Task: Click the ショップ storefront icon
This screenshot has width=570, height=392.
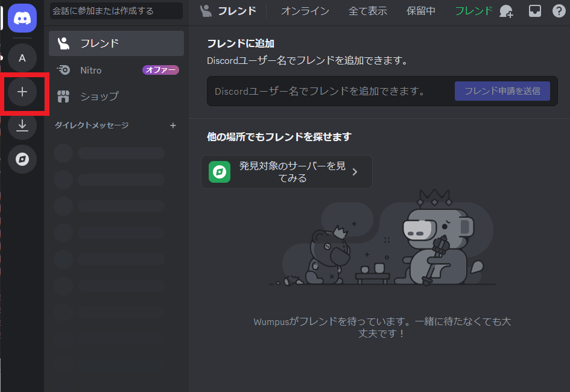Action: [63, 96]
